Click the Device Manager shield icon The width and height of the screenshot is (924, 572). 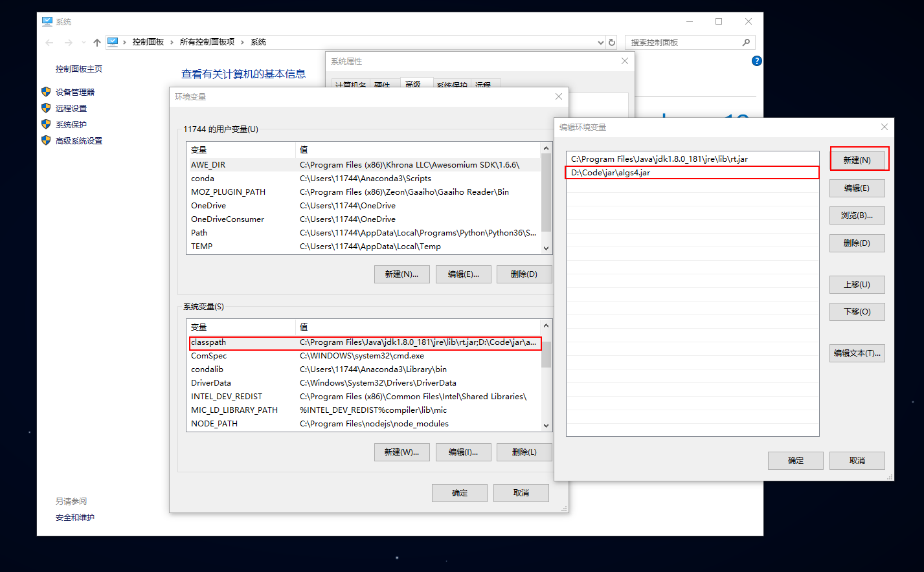(x=46, y=92)
